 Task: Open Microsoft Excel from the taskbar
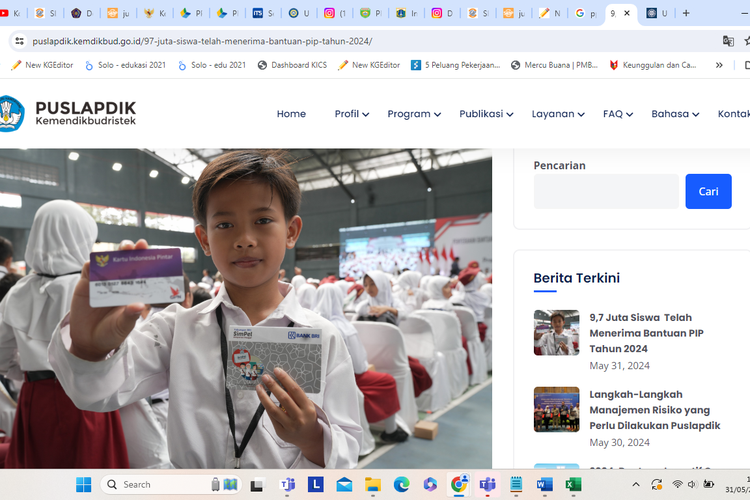573,485
